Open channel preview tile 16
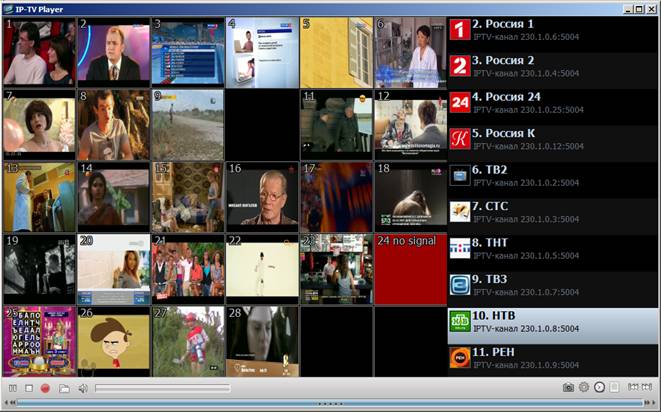This screenshot has height=412, width=661. click(262, 197)
